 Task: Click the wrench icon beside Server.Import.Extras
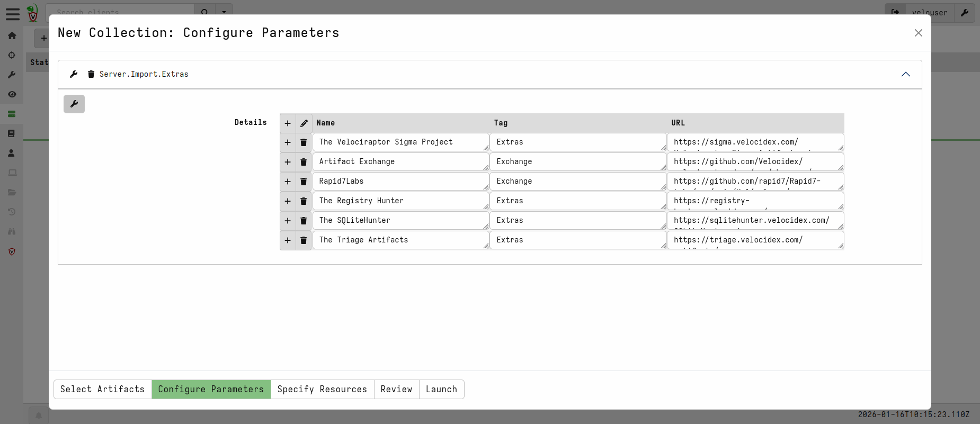[74, 74]
